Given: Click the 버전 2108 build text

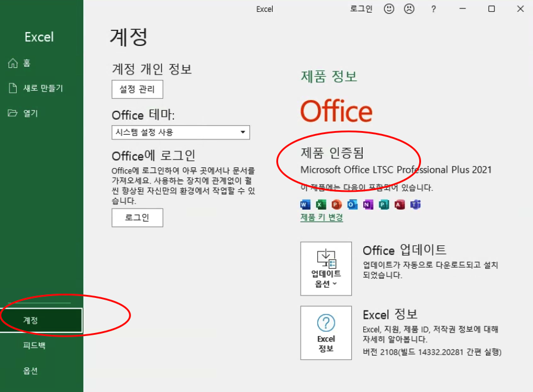Looking at the screenshot, I should pos(432,352).
